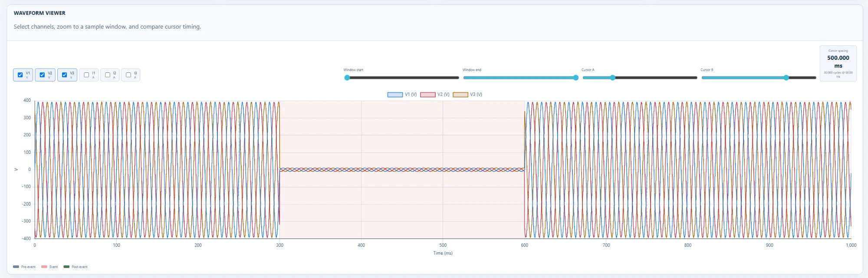Click the Post-event legend entry

[x=76, y=267]
